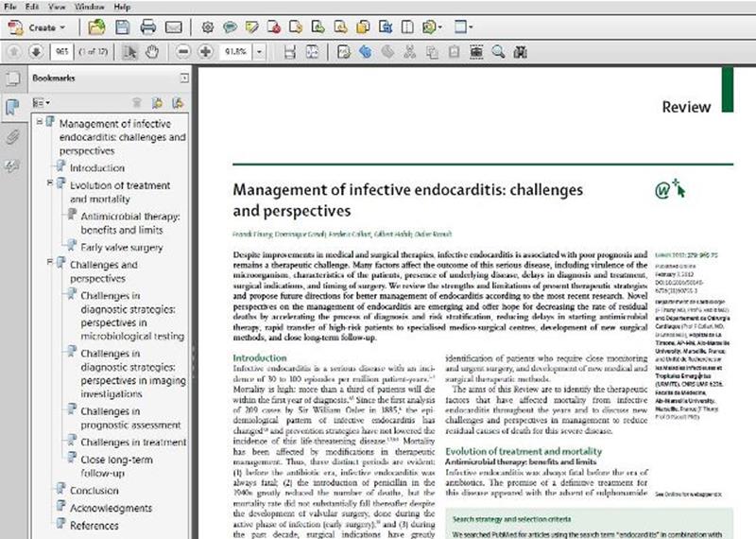The height and width of the screenshot is (539, 756).
Task: Open the Create dropdown button
Action: 46,27
